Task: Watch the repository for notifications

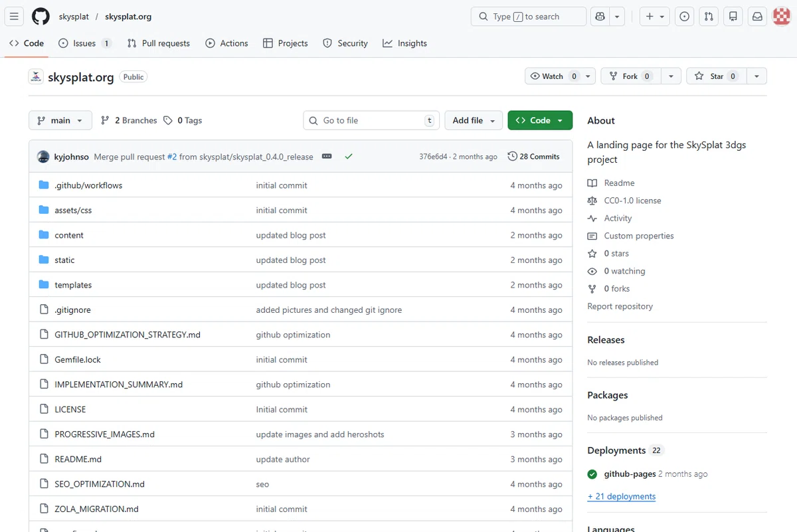Action: click(x=561, y=76)
